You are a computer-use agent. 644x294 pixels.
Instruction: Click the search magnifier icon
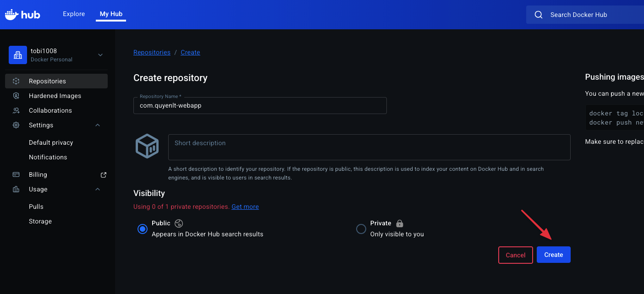[x=539, y=15]
